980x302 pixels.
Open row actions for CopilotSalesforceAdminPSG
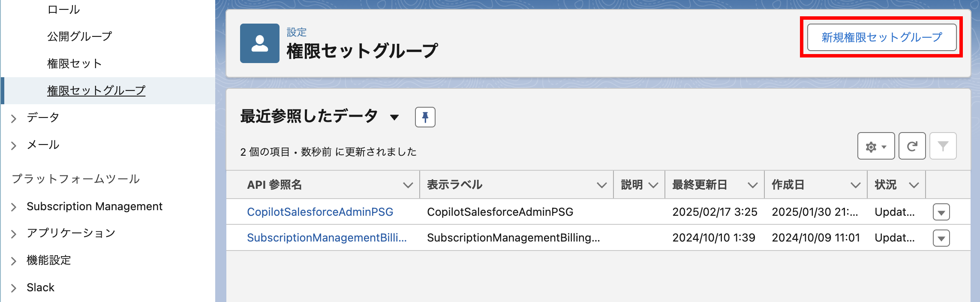[x=941, y=212]
